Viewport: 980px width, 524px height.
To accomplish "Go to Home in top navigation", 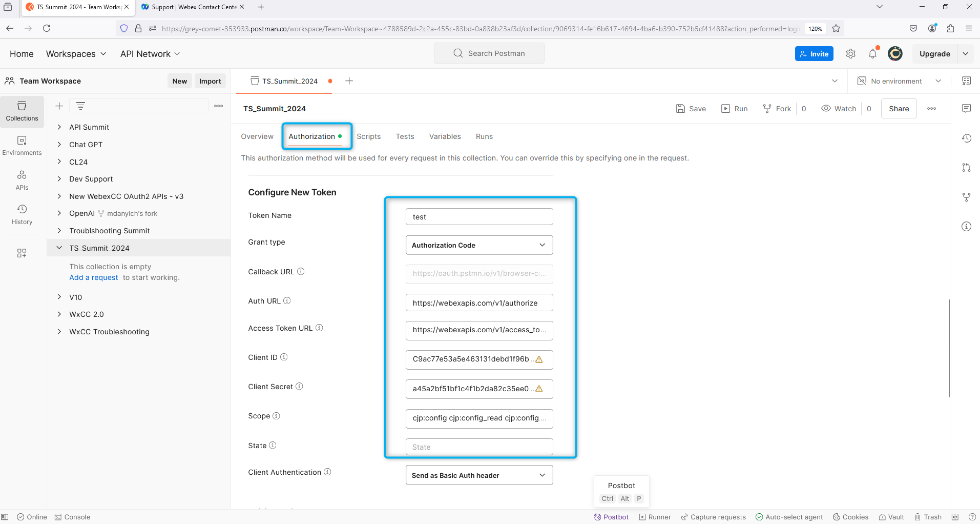I will coord(22,54).
